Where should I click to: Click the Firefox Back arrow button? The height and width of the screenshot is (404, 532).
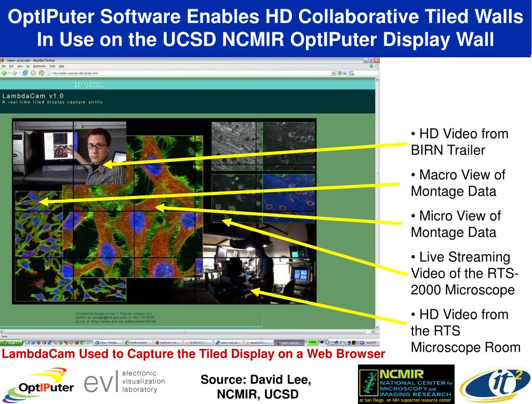[4, 73]
